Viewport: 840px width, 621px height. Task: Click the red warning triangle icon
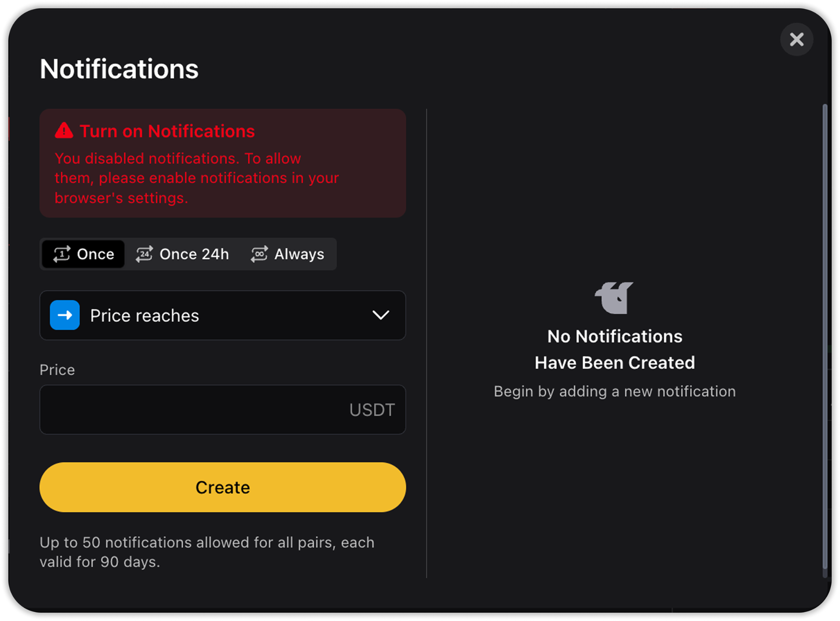(64, 130)
